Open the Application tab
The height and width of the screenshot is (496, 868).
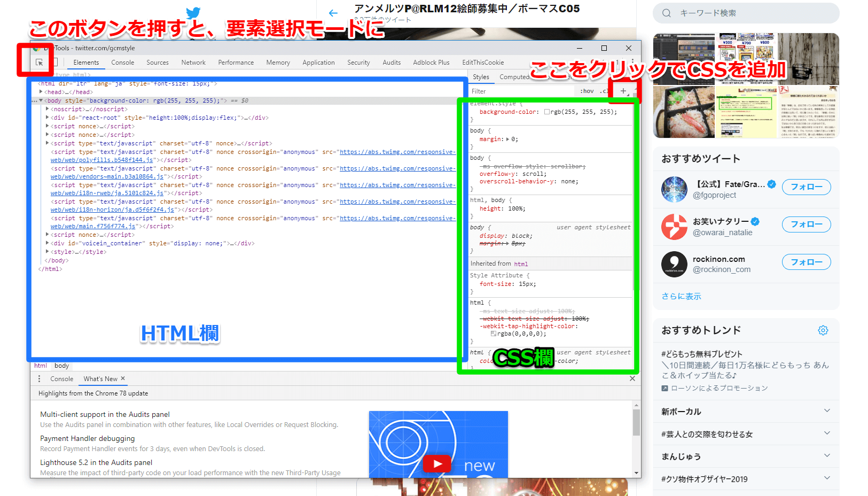point(319,63)
